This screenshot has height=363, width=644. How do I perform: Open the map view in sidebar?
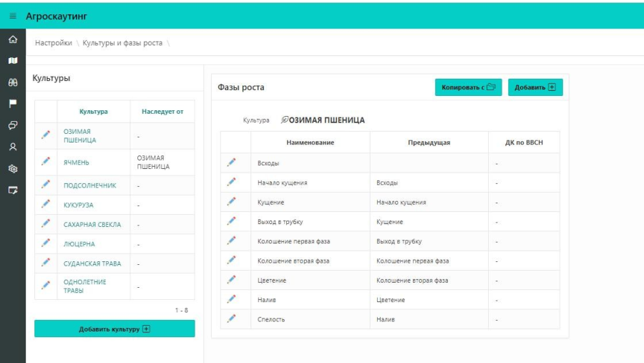12,61
